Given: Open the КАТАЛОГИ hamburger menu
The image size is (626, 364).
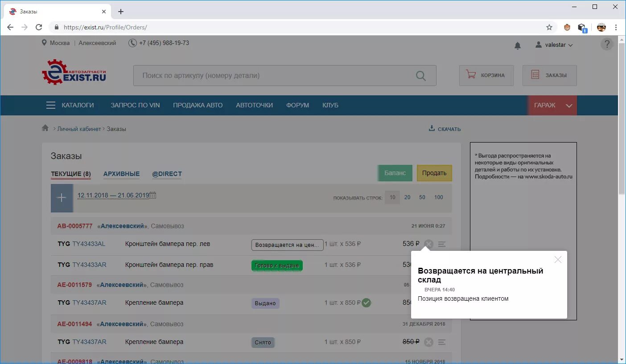Looking at the screenshot, I should [70, 105].
